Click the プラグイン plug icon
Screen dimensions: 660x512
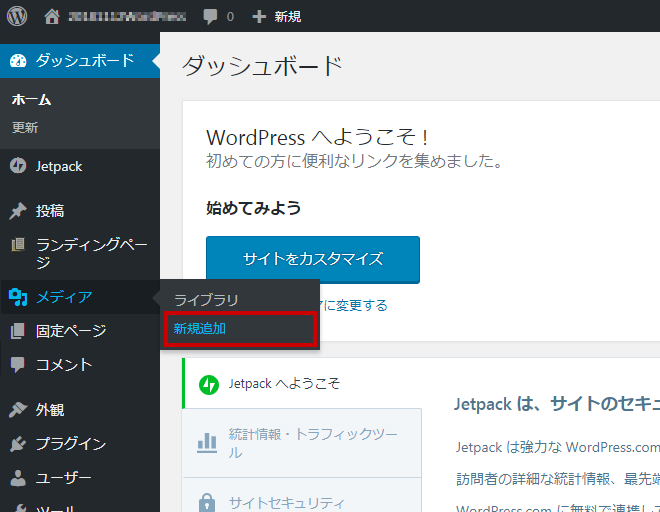click(18, 443)
